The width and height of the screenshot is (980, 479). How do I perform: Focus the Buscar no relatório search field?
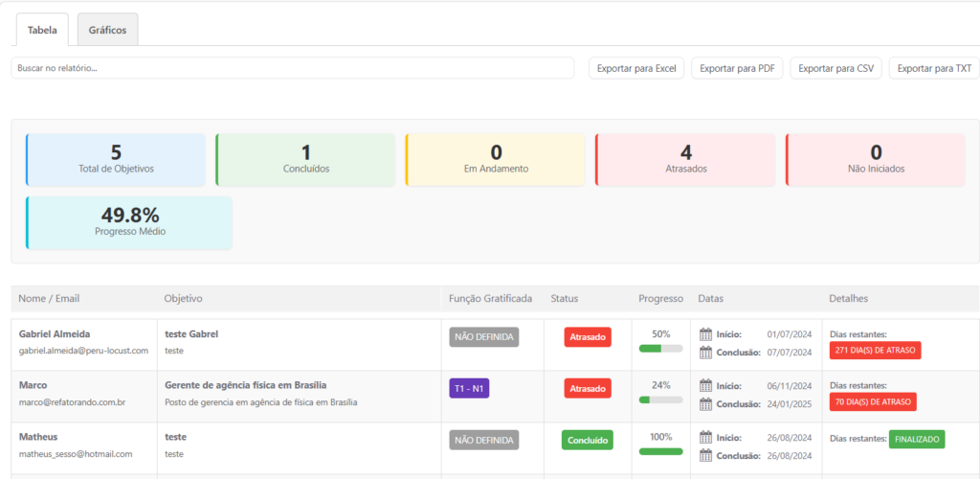pyautogui.click(x=292, y=68)
